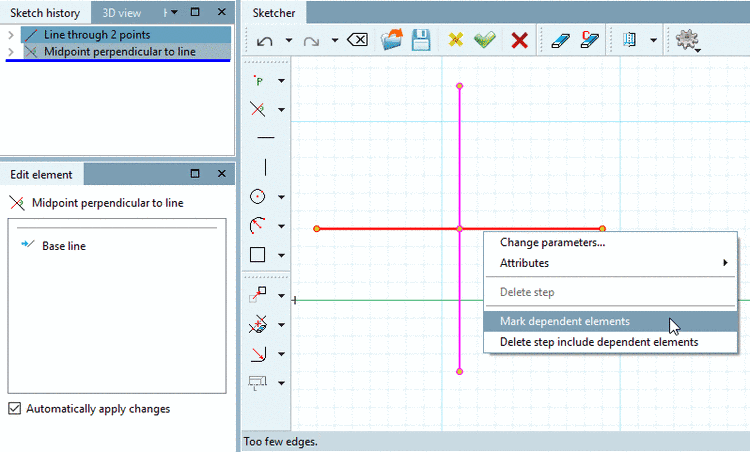750x452 pixels.
Task: Click the Base line icon in Edit element
Action: pos(28,244)
